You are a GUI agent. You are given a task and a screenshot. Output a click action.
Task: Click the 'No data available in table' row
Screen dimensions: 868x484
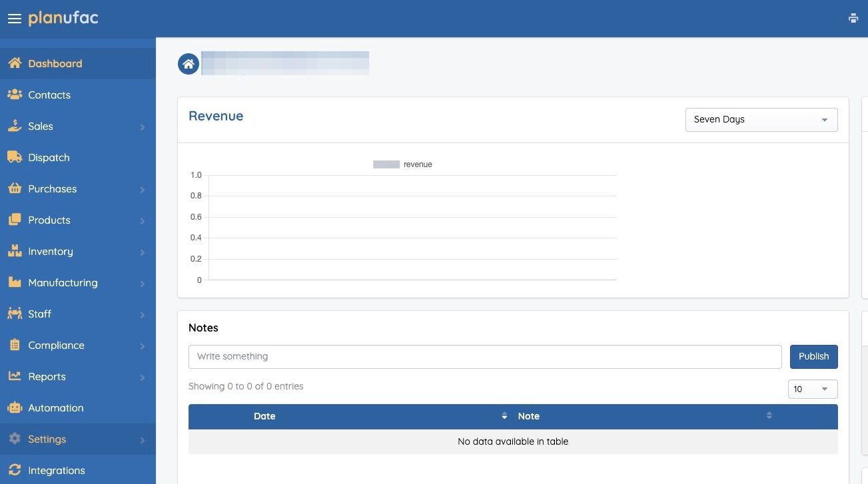[513, 441]
